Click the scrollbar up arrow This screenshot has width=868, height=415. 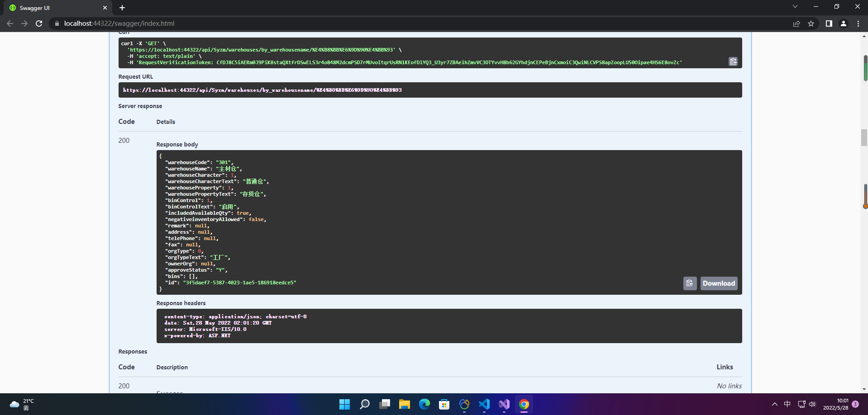tap(864, 36)
